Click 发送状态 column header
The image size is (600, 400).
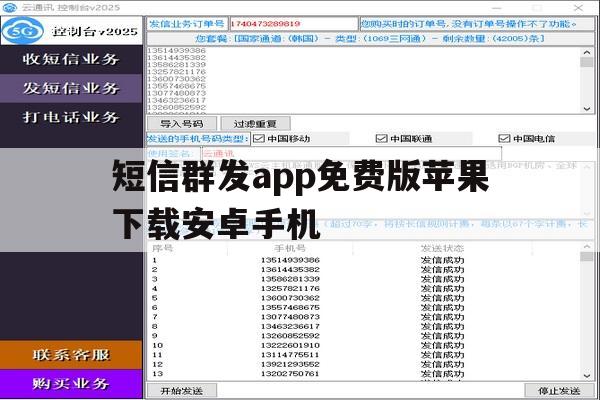(442, 248)
